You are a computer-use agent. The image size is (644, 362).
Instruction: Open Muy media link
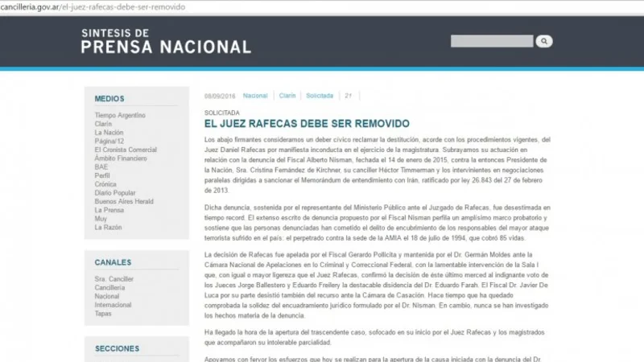point(101,219)
